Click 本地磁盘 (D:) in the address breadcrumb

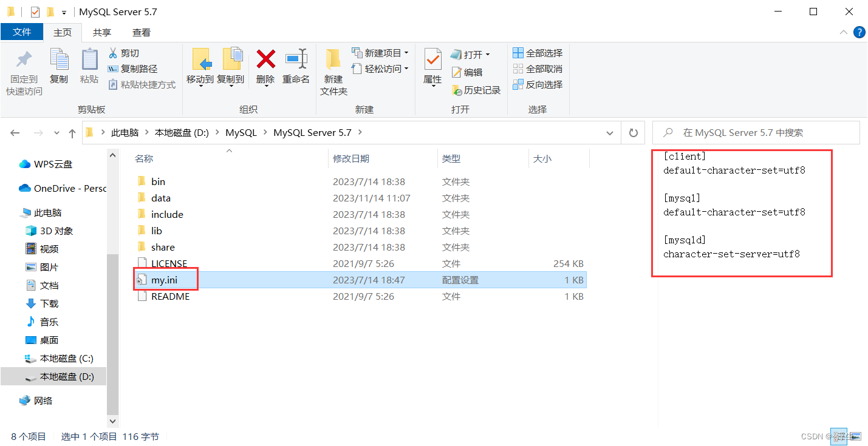click(182, 132)
